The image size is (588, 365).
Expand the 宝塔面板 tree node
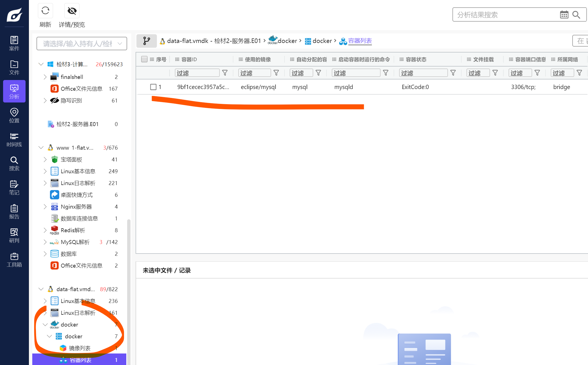(45, 159)
